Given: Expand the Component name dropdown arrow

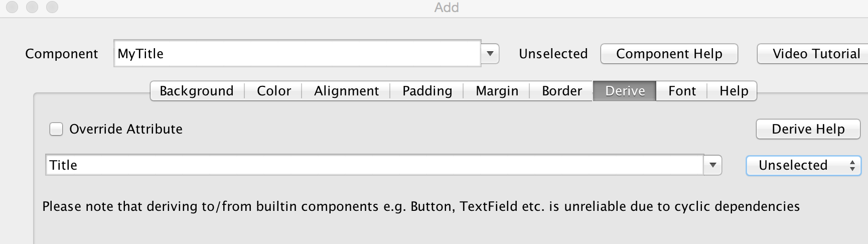Looking at the screenshot, I should (x=490, y=54).
